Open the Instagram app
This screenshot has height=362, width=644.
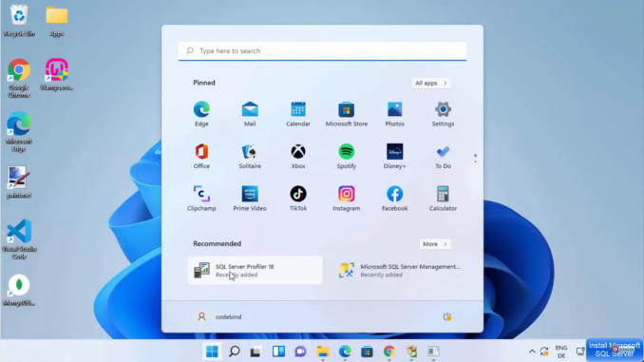(x=347, y=199)
